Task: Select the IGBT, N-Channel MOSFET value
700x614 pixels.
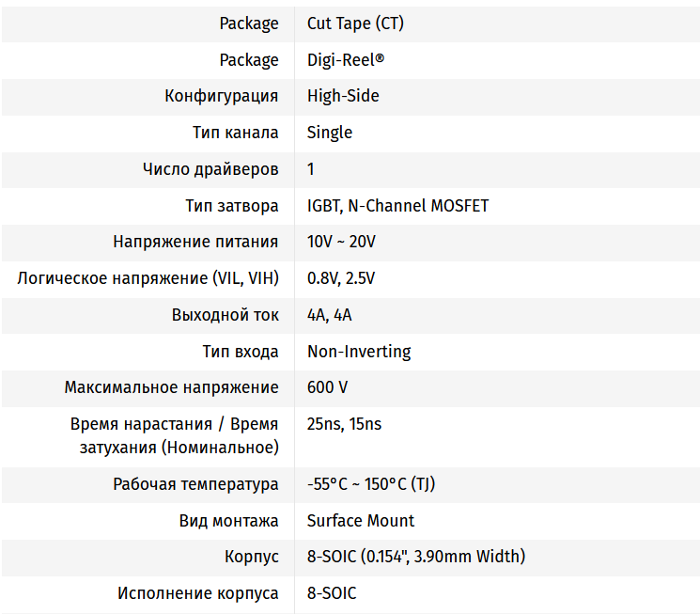Action: point(397,206)
